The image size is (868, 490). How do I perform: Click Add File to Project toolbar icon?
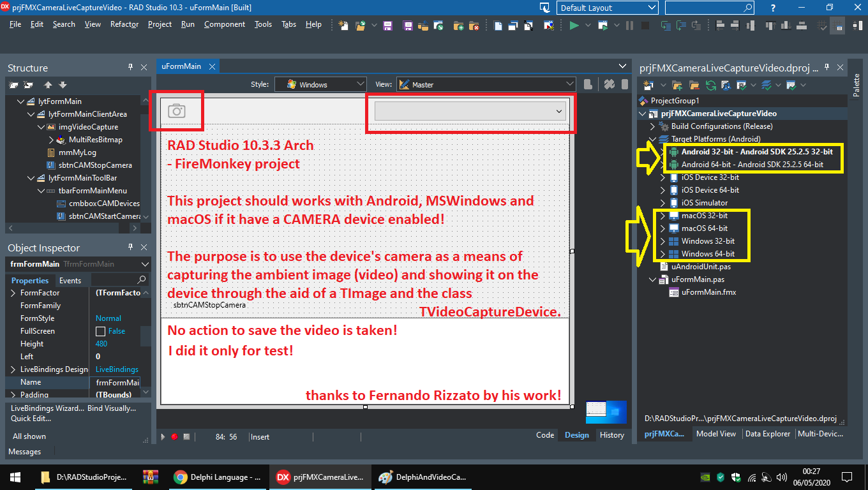point(458,26)
